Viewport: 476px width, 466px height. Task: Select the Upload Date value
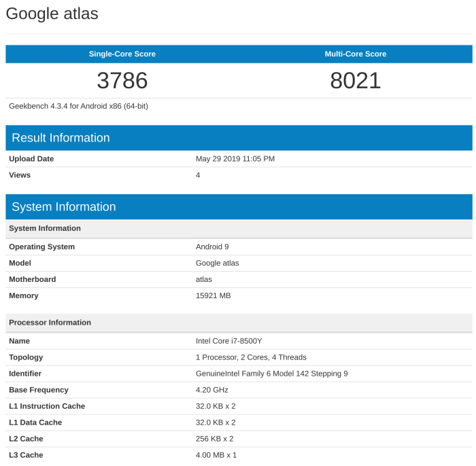coord(235,159)
